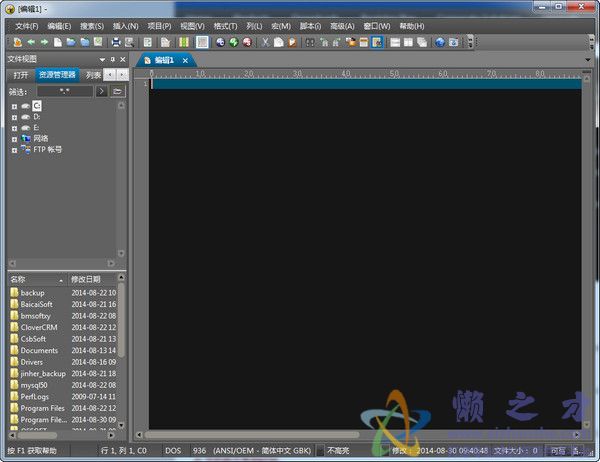Click the red round search icon

pos(247,42)
